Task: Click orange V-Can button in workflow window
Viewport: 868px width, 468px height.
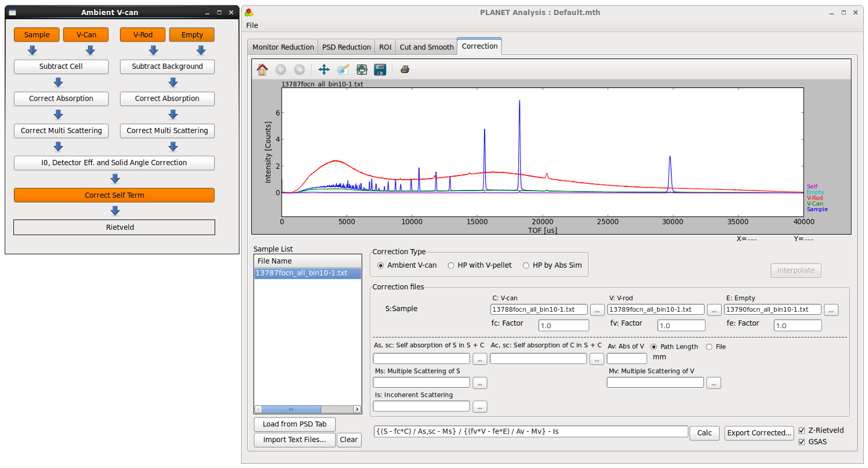Action: tap(86, 34)
